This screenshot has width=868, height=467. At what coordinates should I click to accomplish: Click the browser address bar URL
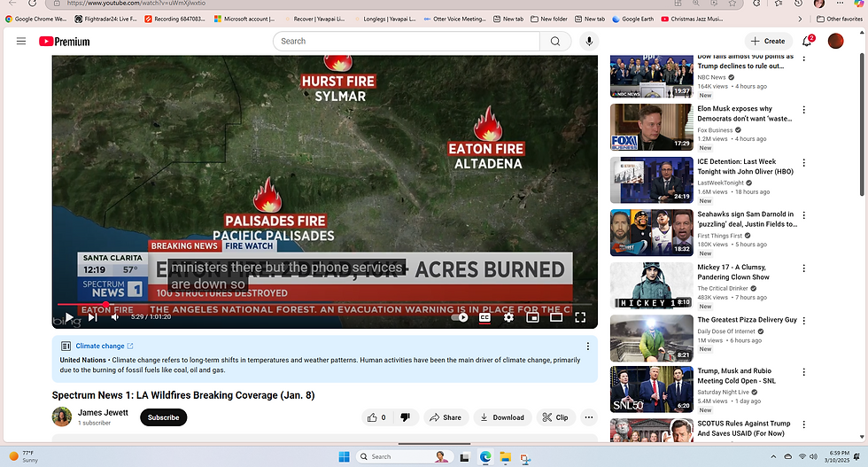click(136, 4)
